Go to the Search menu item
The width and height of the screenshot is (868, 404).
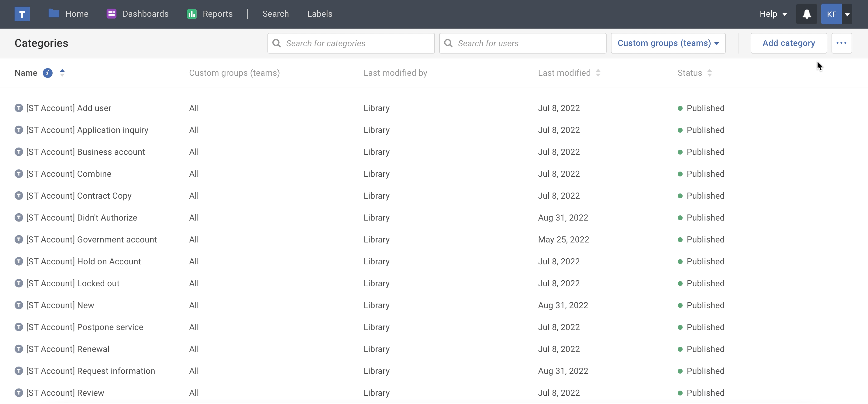click(275, 14)
